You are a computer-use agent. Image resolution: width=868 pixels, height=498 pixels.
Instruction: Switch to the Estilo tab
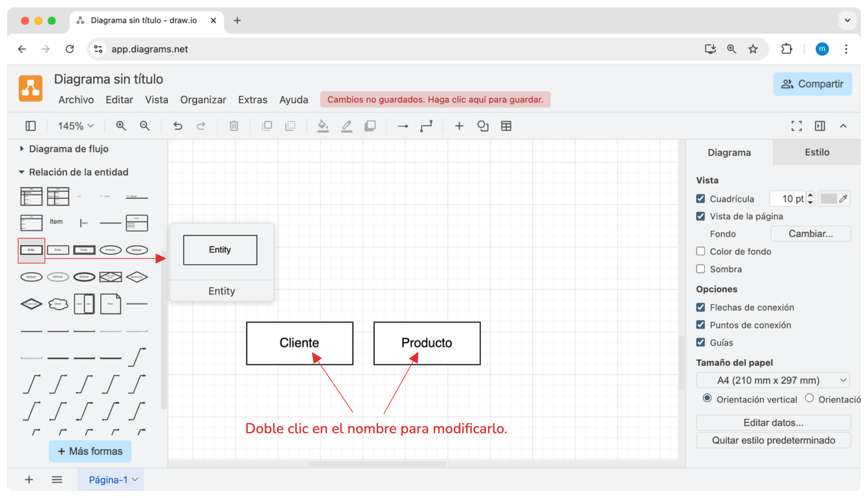point(817,152)
